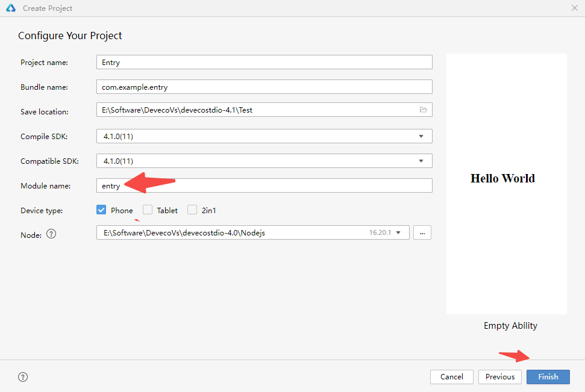This screenshot has width=585, height=392.
Task: Browse for Node path with ellipsis button
Action: click(422, 232)
